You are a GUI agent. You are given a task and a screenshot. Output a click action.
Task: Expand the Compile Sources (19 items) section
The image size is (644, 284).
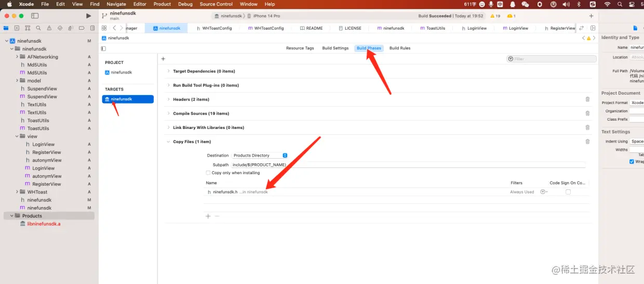[x=168, y=113]
